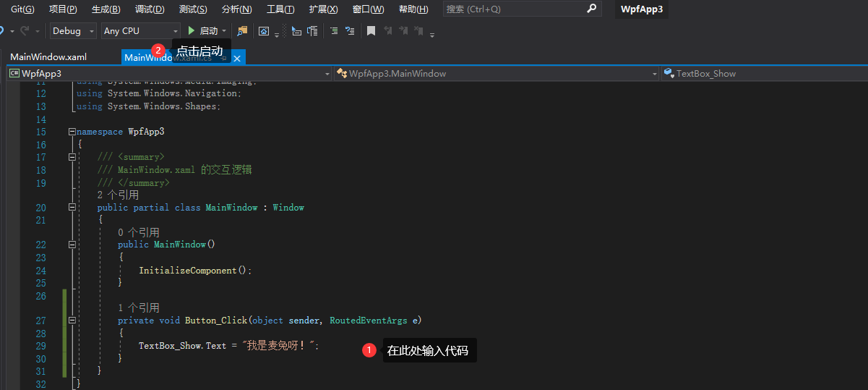868x390 pixels.
Task: Click the previous bookmark icon
Action: pos(388,31)
